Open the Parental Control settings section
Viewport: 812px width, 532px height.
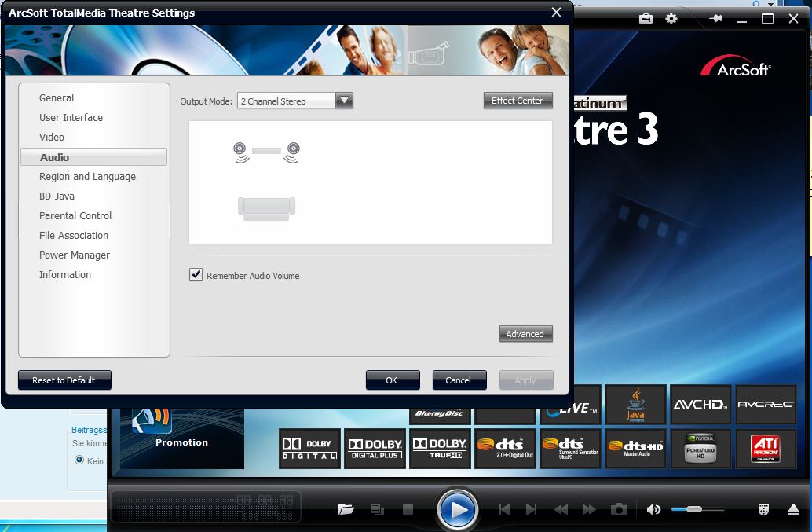pos(75,215)
